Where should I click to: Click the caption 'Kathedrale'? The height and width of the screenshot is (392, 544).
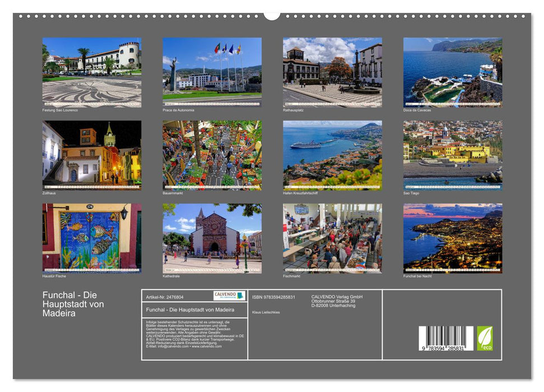coord(171,276)
